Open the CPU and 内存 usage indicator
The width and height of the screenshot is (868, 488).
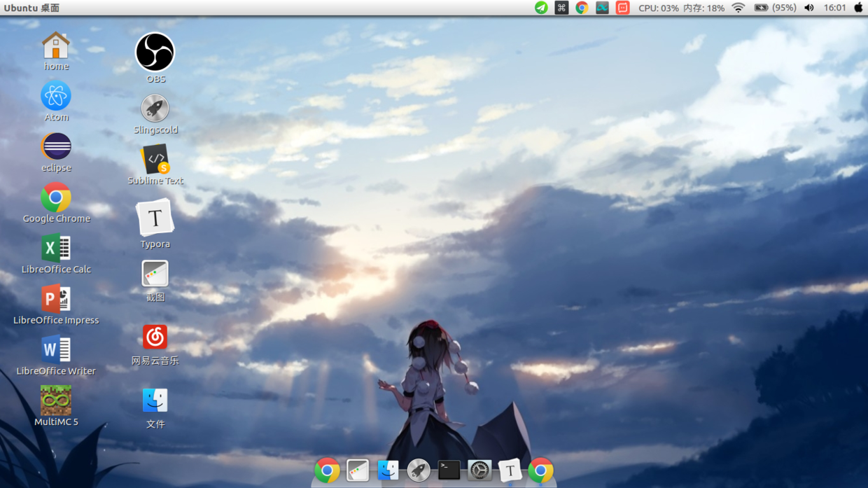pos(681,8)
